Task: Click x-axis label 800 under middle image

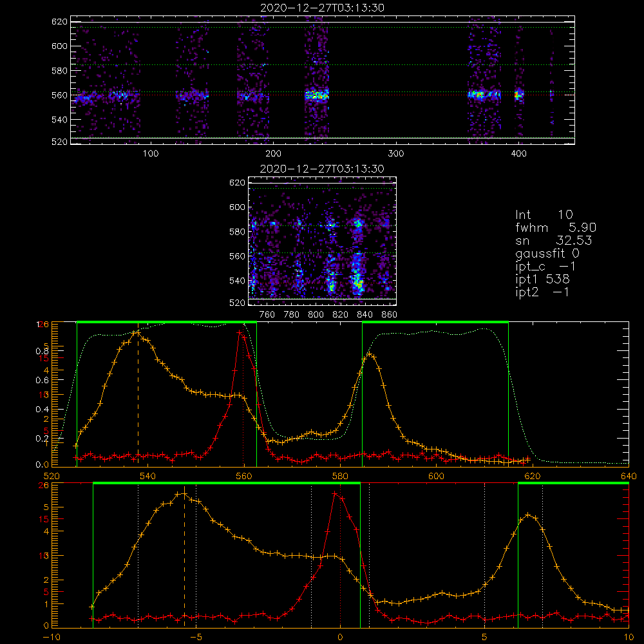Action: pyautogui.click(x=316, y=315)
